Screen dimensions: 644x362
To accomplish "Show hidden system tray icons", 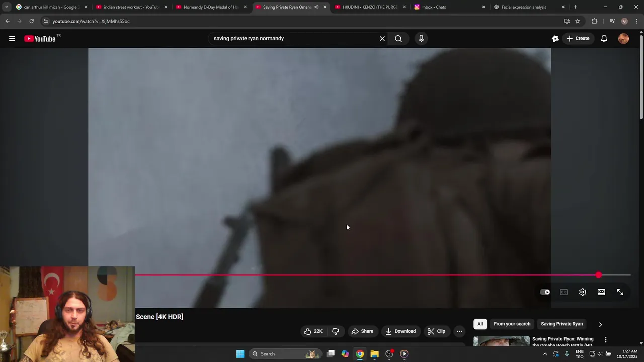I will tap(545, 354).
